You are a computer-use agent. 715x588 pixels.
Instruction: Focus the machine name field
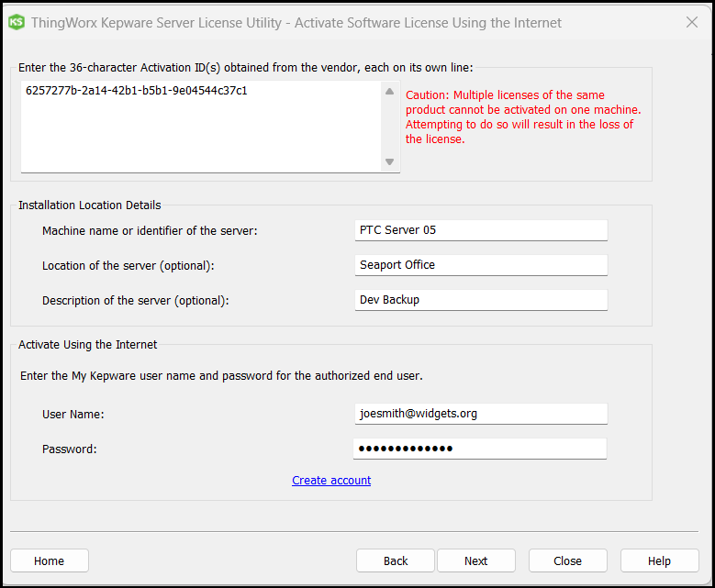[x=481, y=230]
